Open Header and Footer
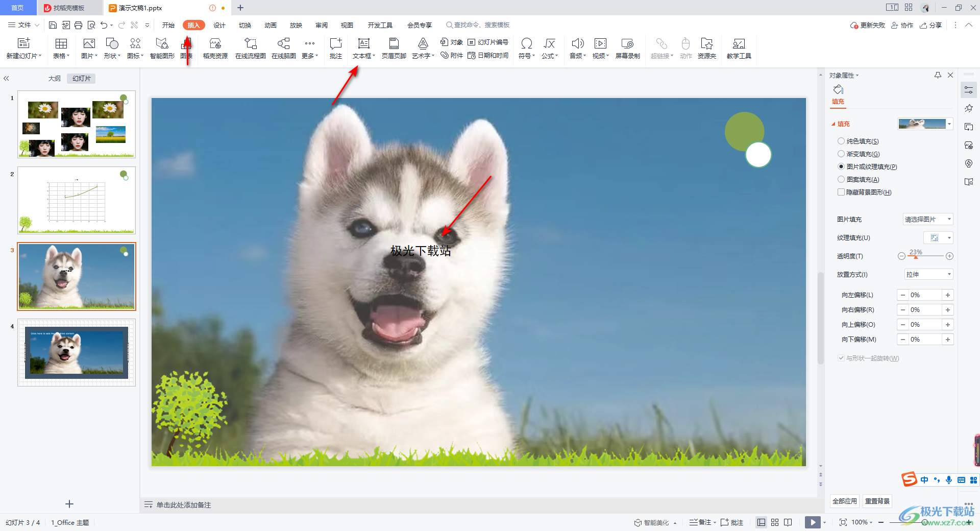 point(394,44)
